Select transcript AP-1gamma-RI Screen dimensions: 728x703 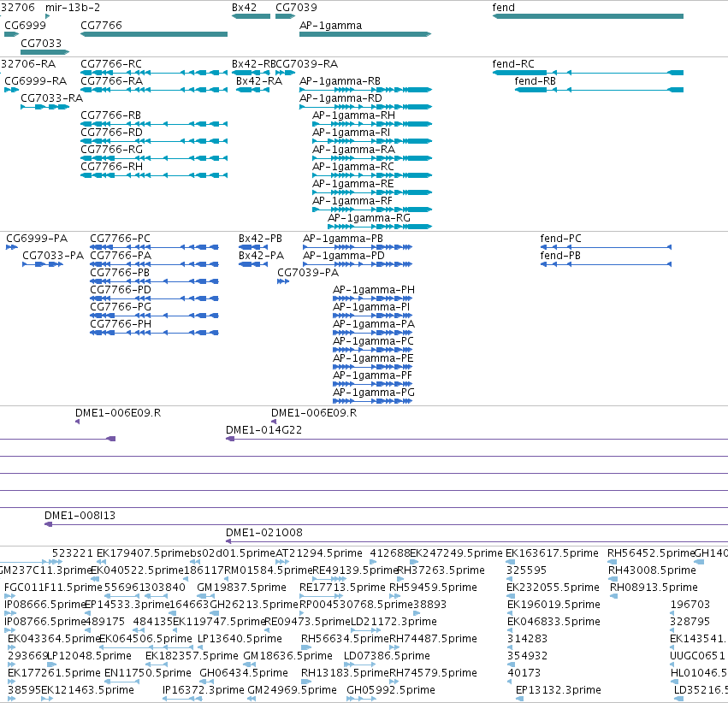[x=351, y=133]
